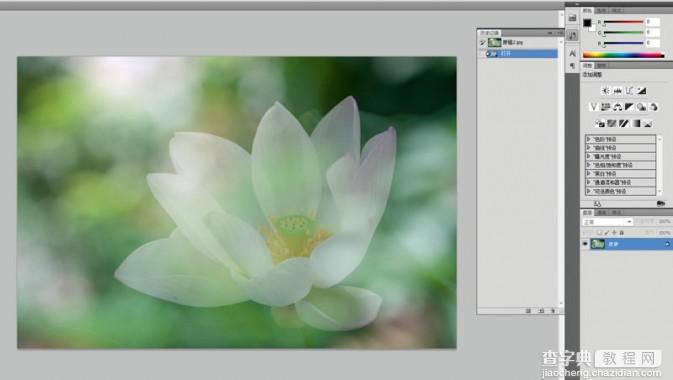Add a Curves adjustment layer
This screenshot has height=380, width=673.
(x=630, y=91)
